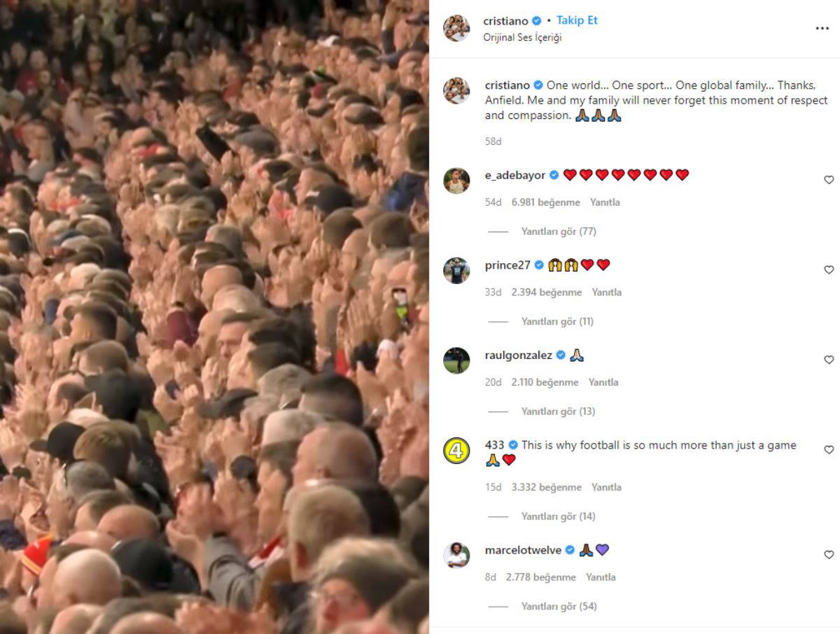Open raulgonzalez's profile avatar
Image resolution: width=840 pixels, height=634 pixels.
456,360
